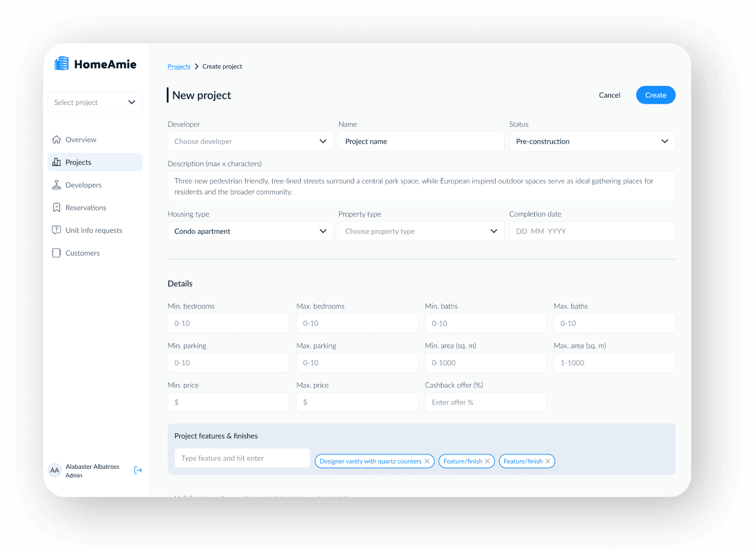This screenshot has height=551, width=756.
Task: Open Developers via the person icon
Action: click(57, 184)
